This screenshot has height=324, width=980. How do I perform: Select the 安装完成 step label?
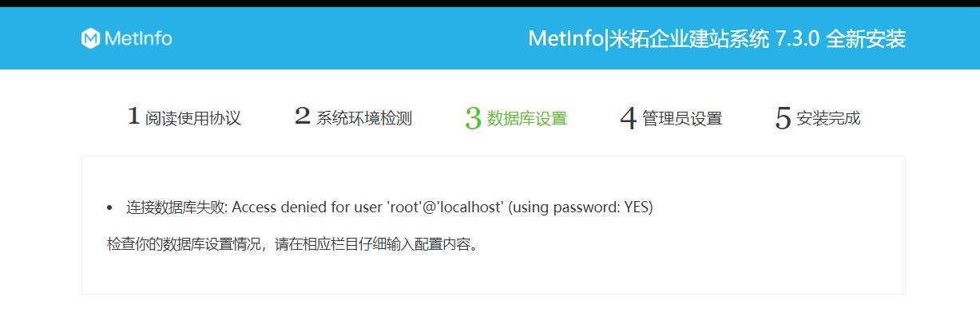pos(828,119)
